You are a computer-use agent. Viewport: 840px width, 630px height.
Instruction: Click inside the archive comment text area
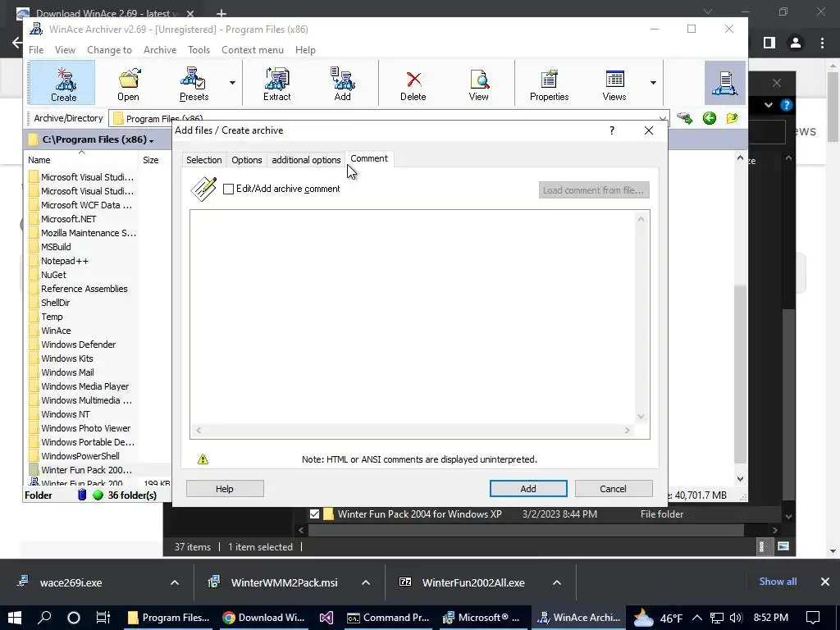(413, 316)
